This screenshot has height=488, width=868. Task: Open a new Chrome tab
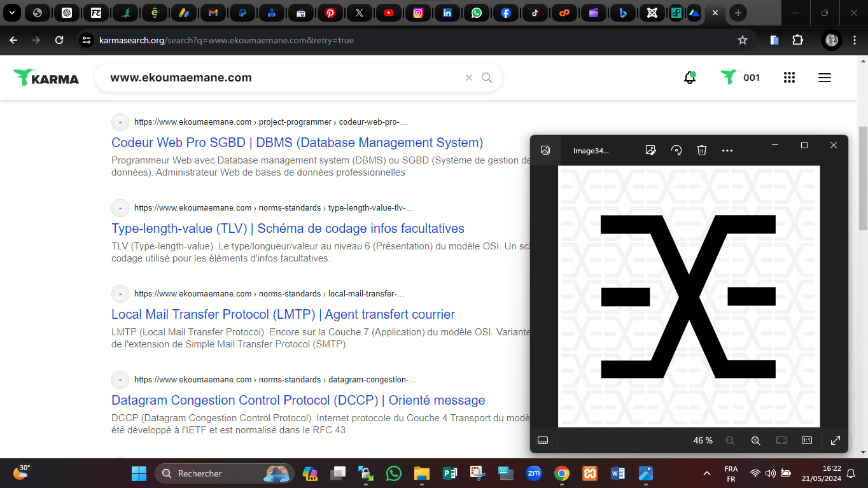[x=738, y=13]
